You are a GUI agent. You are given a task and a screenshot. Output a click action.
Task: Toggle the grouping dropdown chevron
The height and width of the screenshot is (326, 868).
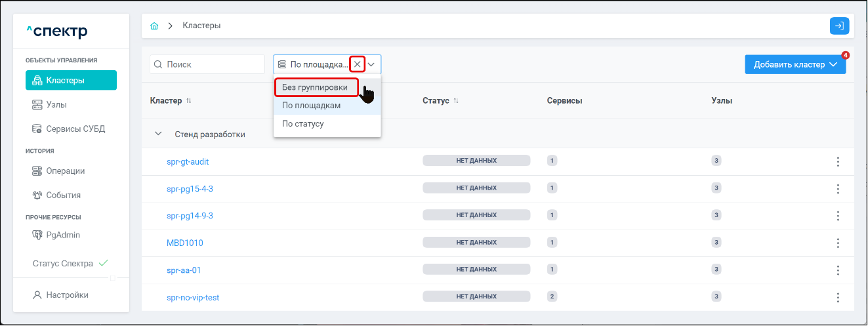click(371, 64)
